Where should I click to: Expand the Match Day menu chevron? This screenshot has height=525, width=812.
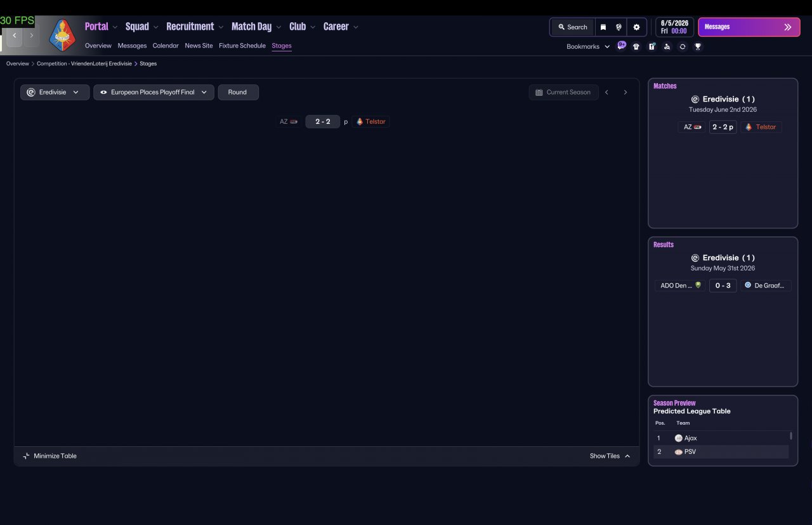pos(278,27)
